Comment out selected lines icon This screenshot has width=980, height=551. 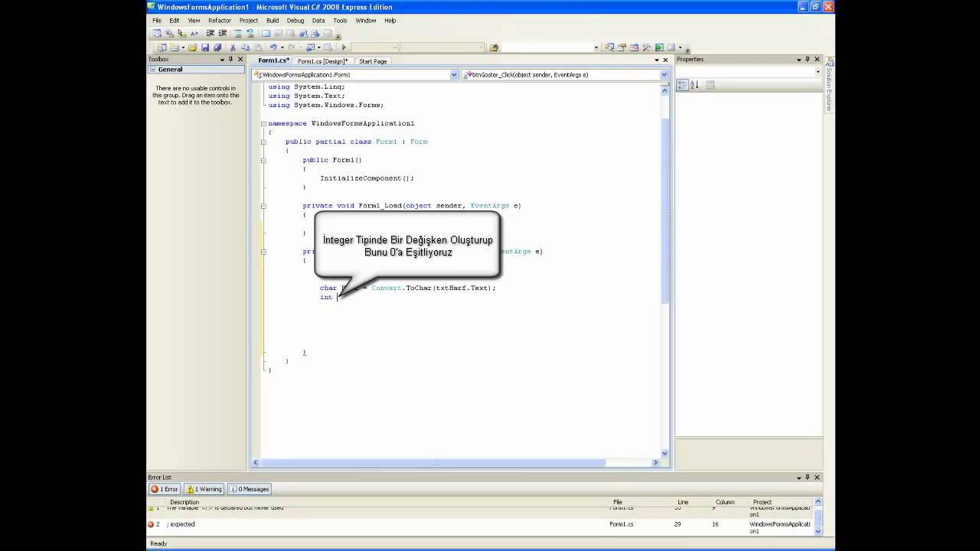click(x=238, y=33)
